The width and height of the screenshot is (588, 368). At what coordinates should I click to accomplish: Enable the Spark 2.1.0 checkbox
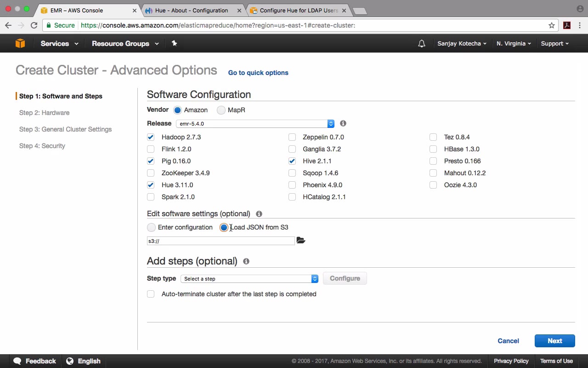[151, 197]
